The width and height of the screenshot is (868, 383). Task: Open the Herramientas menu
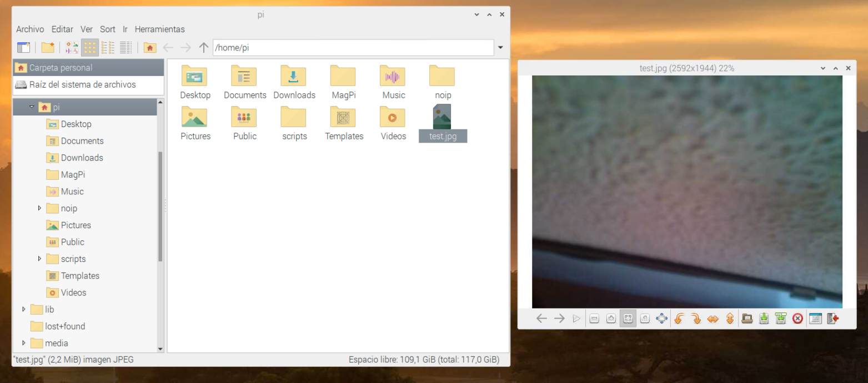[x=159, y=29]
